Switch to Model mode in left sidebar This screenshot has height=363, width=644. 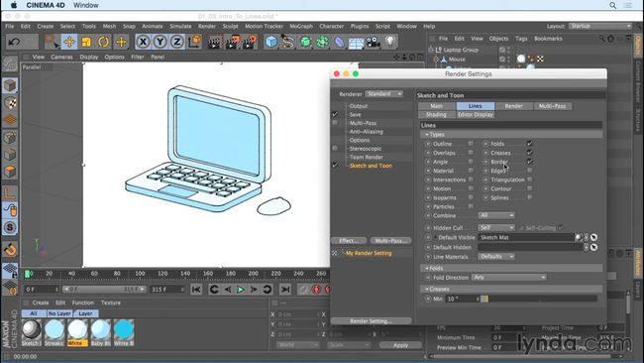[10, 86]
